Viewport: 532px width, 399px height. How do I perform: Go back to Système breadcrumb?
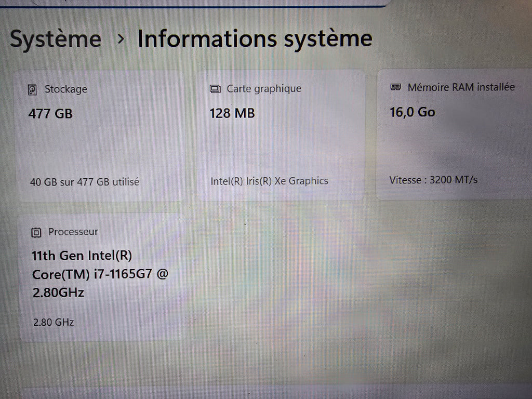point(56,39)
